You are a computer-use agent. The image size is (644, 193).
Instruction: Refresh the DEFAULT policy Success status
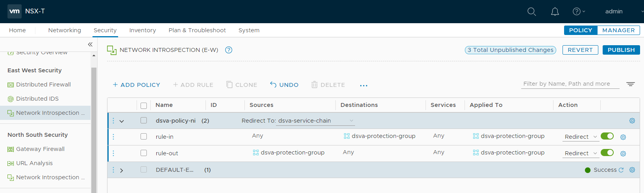point(621,170)
